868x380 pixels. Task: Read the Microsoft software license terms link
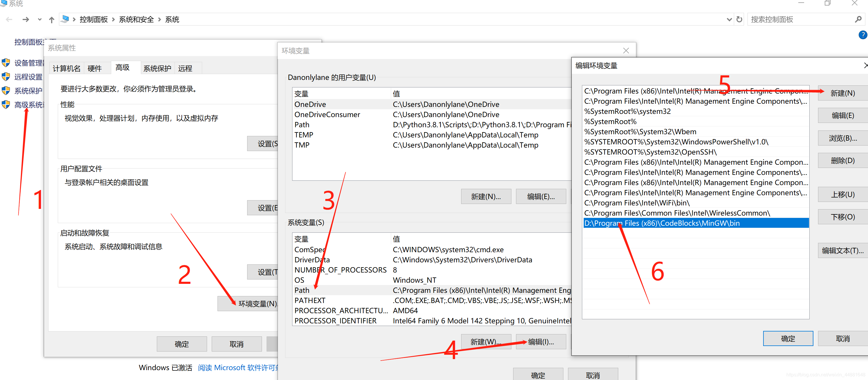point(238,368)
